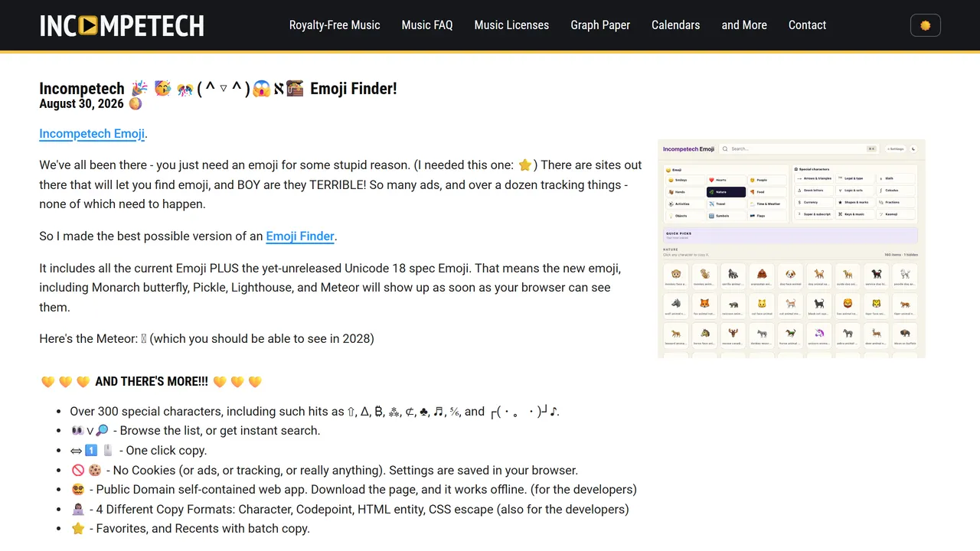Open the Royalty-Free Music menu item
Viewport: 980px width, 551px height.
(x=335, y=25)
